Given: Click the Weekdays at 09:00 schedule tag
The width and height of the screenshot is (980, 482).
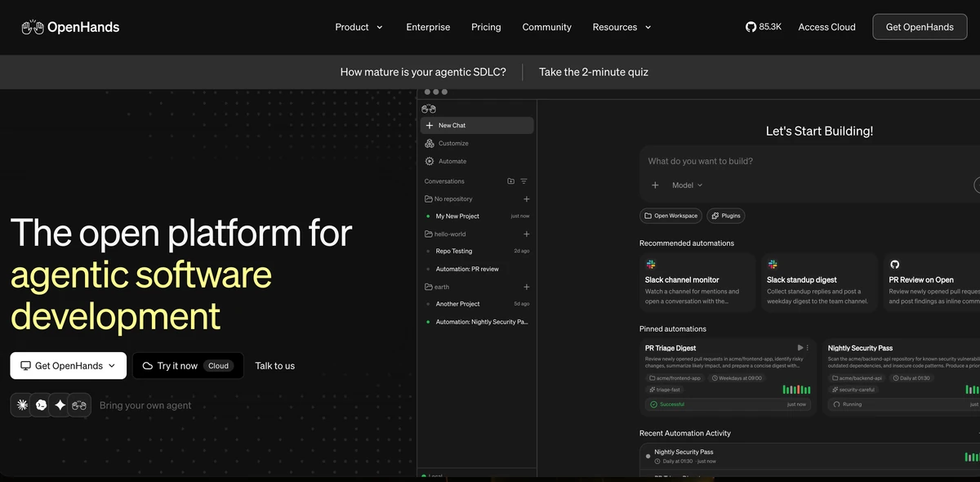Looking at the screenshot, I should coord(737,378).
